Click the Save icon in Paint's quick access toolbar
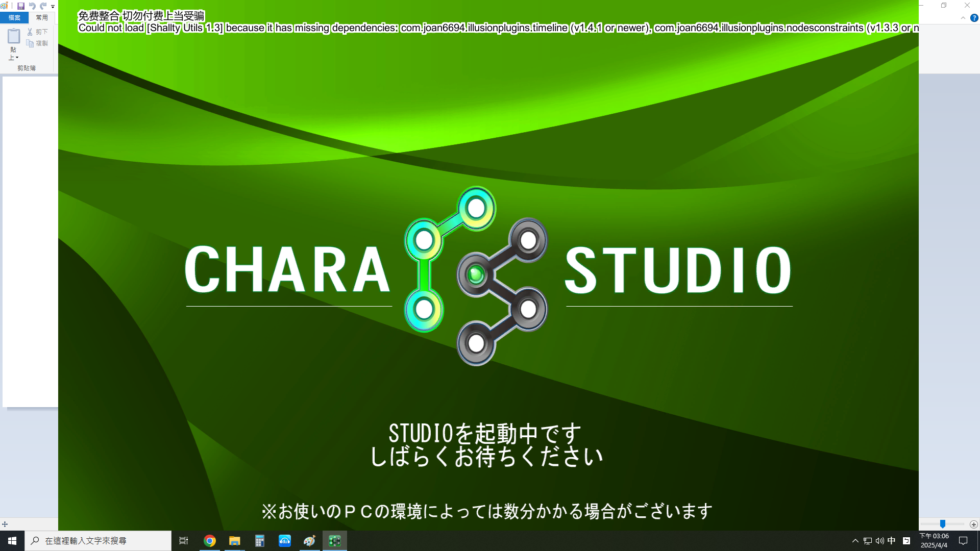This screenshot has height=551, width=980. click(21, 6)
